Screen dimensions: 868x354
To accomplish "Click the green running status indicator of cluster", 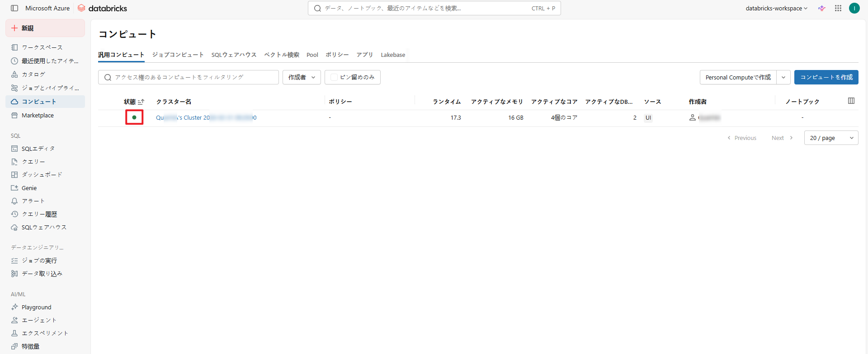I will click(134, 117).
